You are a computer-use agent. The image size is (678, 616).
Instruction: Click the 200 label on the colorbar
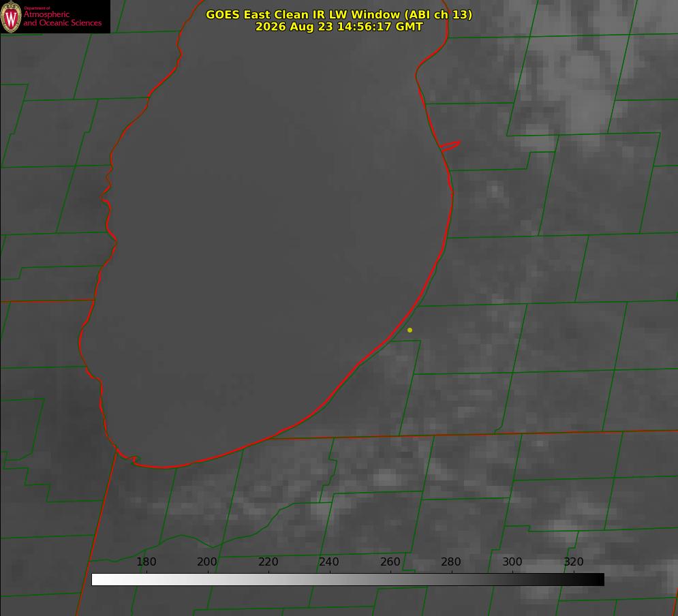click(x=207, y=561)
